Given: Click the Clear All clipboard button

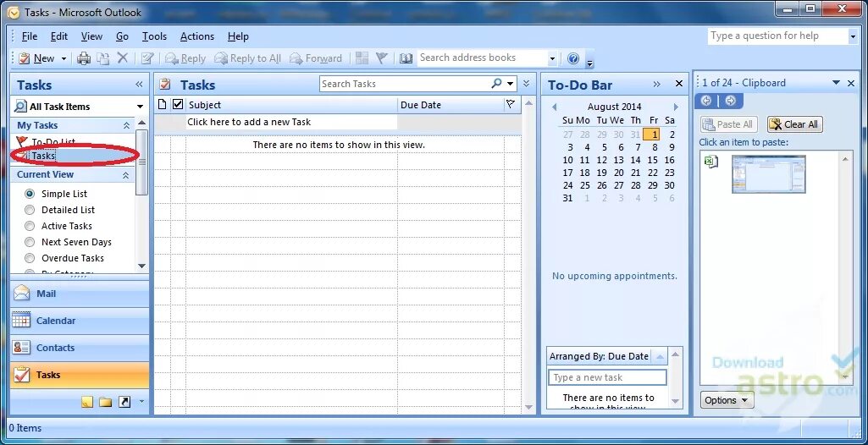Looking at the screenshot, I should coord(795,124).
